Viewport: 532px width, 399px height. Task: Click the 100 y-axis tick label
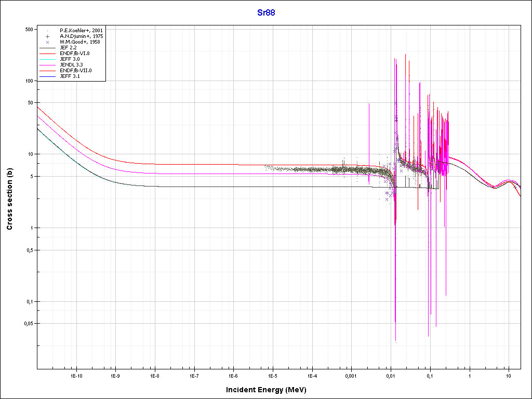29,81
